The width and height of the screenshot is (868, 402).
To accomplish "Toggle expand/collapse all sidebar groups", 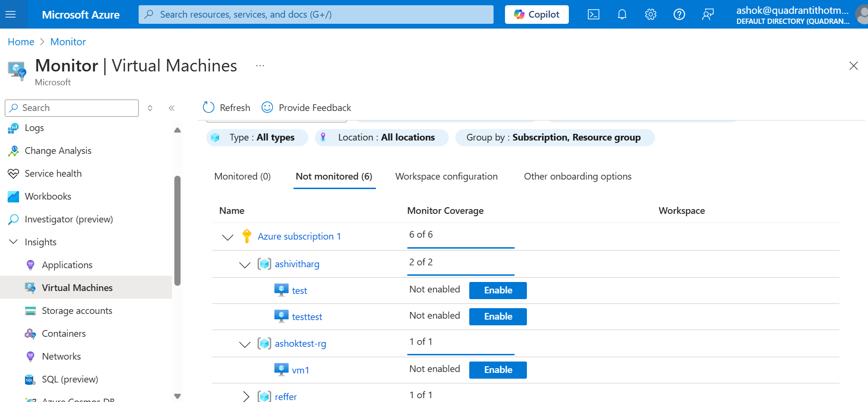I will pyautogui.click(x=150, y=108).
